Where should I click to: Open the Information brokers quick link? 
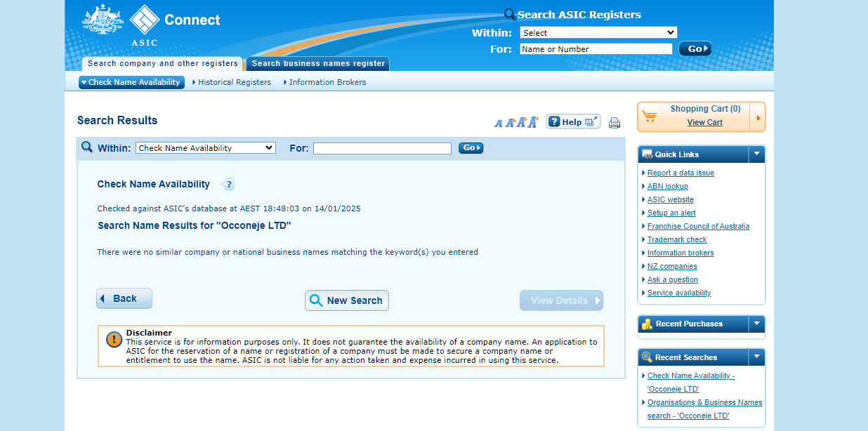point(680,253)
